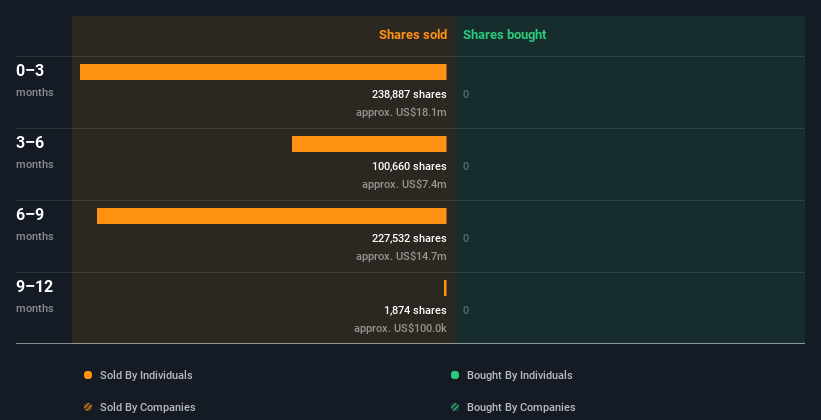Image resolution: width=821 pixels, height=420 pixels.
Task: Click the 1,874 shares value
Action: (x=415, y=310)
